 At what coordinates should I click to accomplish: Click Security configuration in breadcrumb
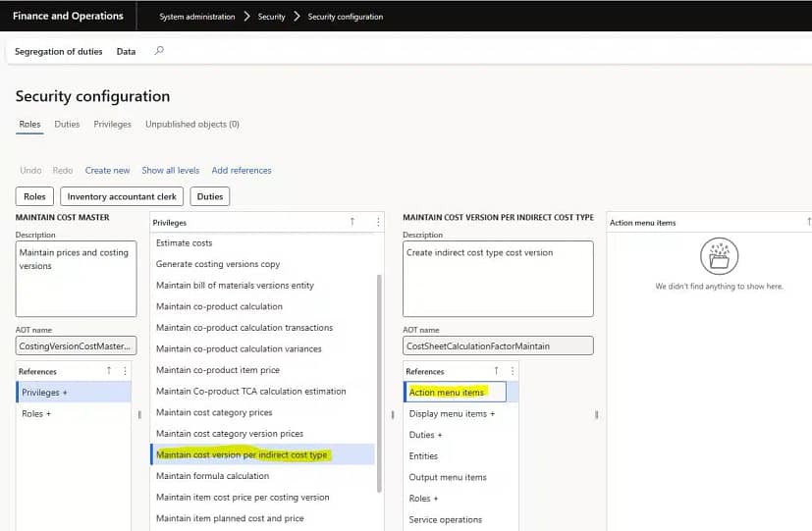[346, 17]
